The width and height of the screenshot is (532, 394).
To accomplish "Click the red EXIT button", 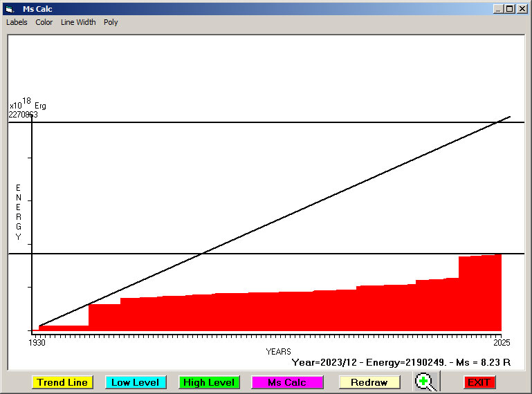I will click(479, 382).
